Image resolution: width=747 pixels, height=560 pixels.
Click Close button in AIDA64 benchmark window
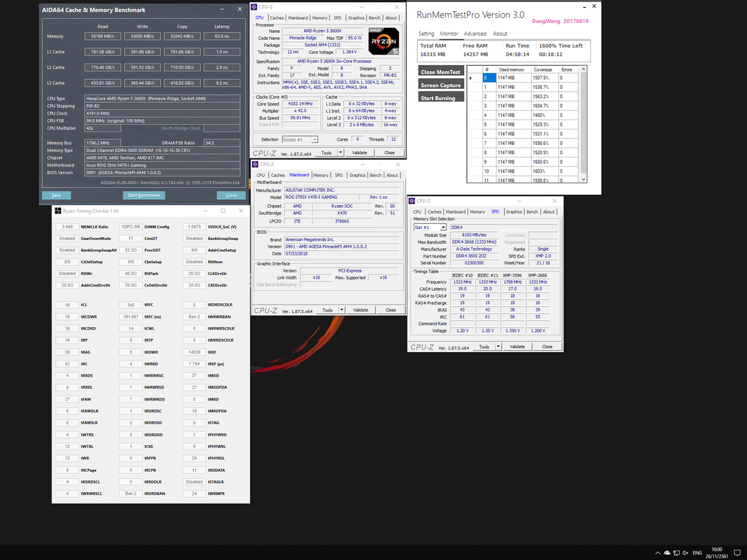(x=231, y=195)
